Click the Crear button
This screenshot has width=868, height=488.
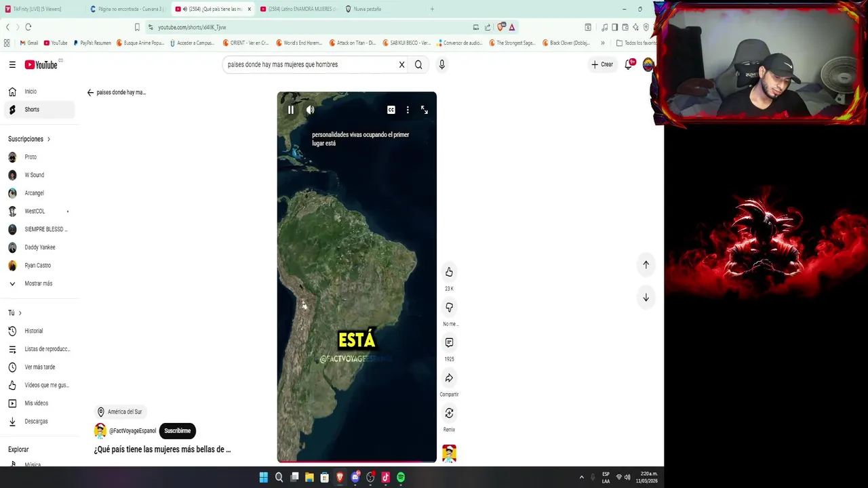602,64
